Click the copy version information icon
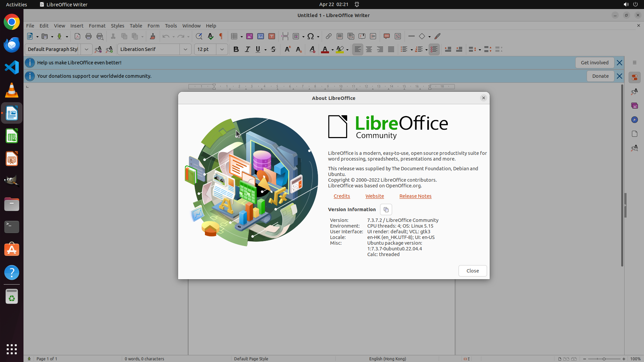The width and height of the screenshot is (644, 362). coord(386,209)
